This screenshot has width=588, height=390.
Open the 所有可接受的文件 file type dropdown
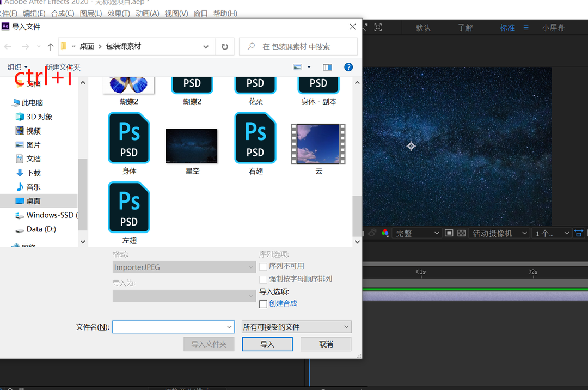pos(297,327)
